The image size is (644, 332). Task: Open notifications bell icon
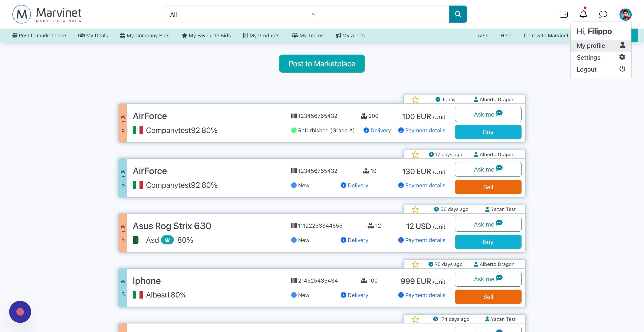(x=583, y=14)
